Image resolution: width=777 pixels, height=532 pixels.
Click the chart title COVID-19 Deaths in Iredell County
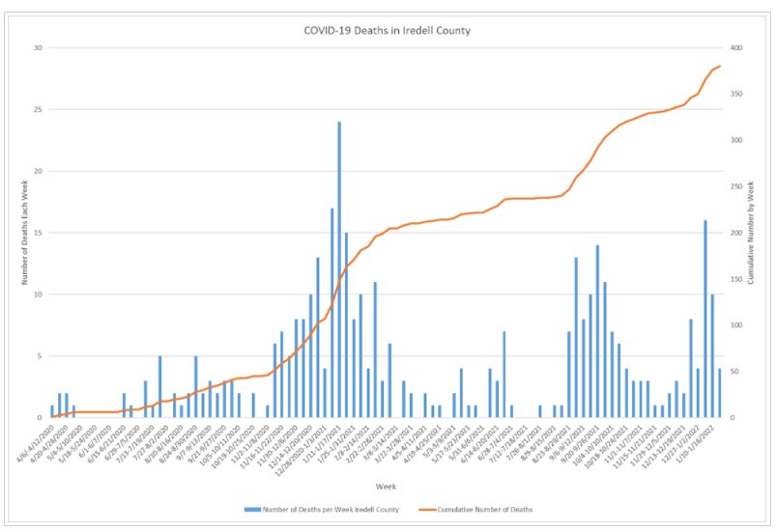(387, 31)
